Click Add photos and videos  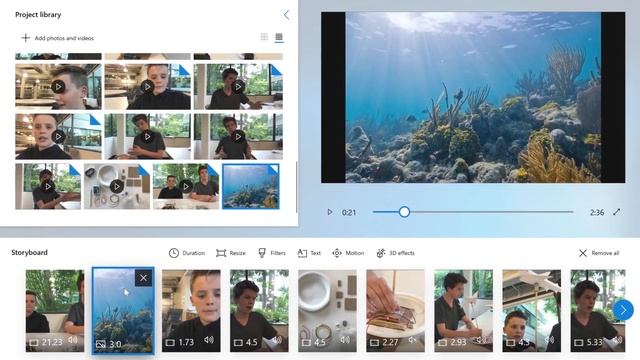[x=57, y=38]
